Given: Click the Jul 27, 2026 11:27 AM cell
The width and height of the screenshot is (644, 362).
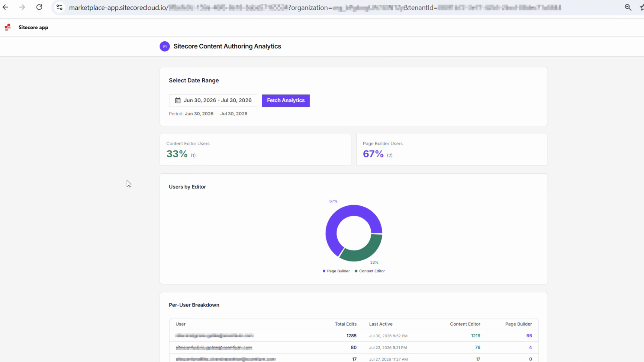Looking at the screenshot, I should pyautogui.click(x=388, y=359).
